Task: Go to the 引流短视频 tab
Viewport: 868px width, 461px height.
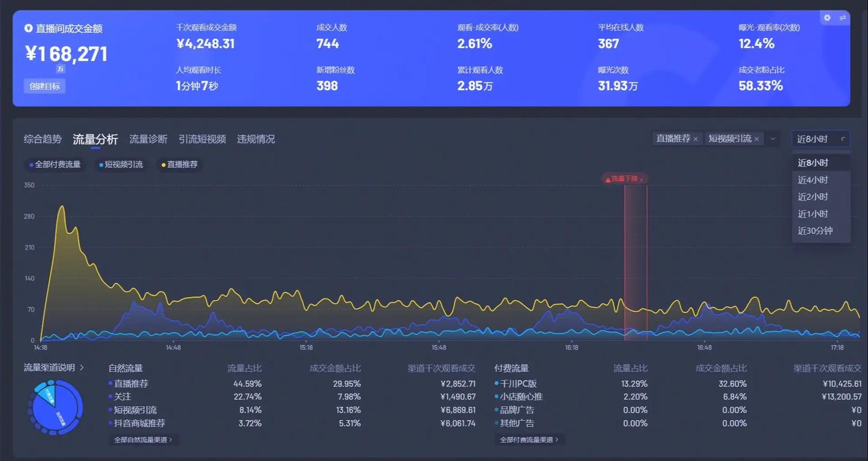Action: click(x=202, y=139)
